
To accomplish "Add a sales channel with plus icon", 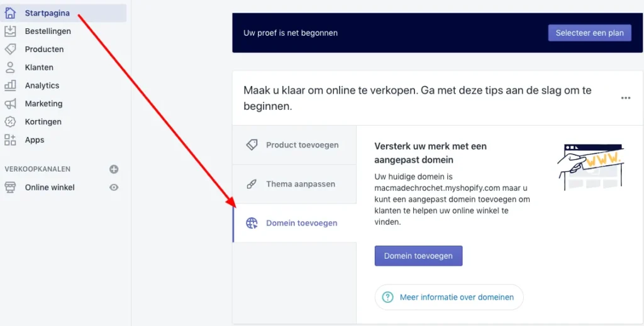I will tap(114, 169).
